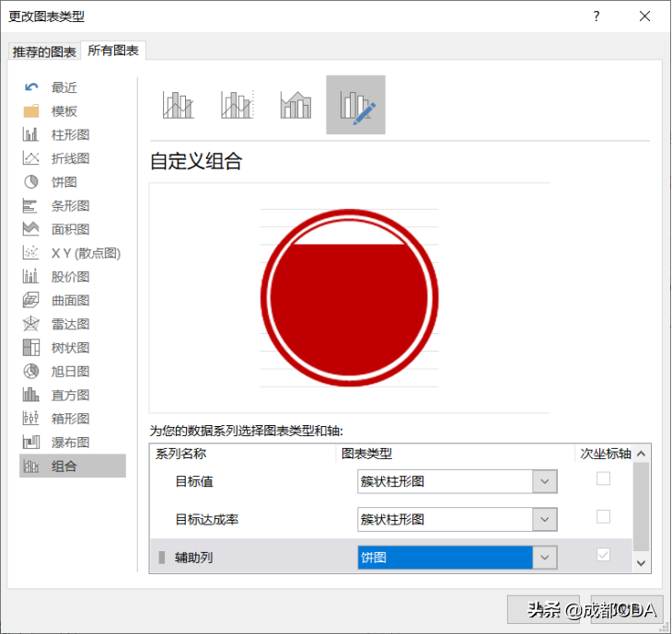Click the 柱形图 category label
Image resolution: width=672 pixels, height=634 pixels.
pos(70,135)
